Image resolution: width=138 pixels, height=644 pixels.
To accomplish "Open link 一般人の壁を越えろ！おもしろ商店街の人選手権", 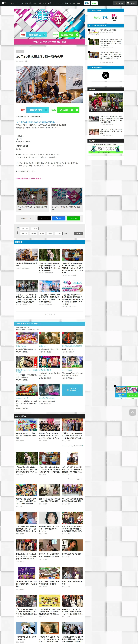I will point(36,122).
